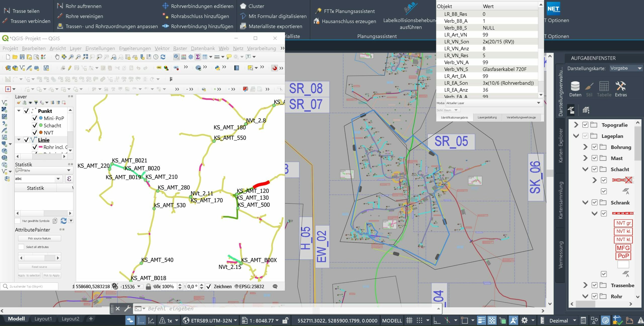The height and width of the screenshot is (326, 644).
Task: Switch to the Layergestaltung tab
Action: point(487,117)
